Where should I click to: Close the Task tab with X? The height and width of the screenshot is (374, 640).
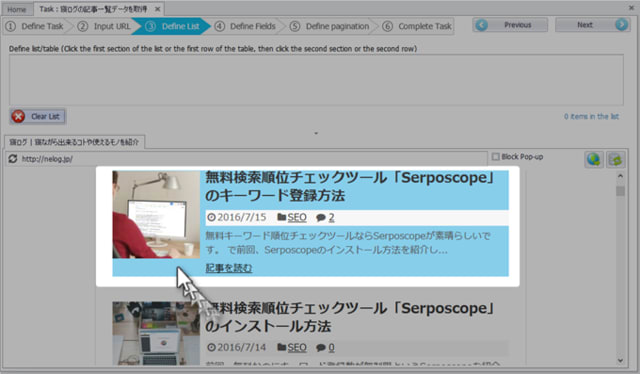[158, 9]
